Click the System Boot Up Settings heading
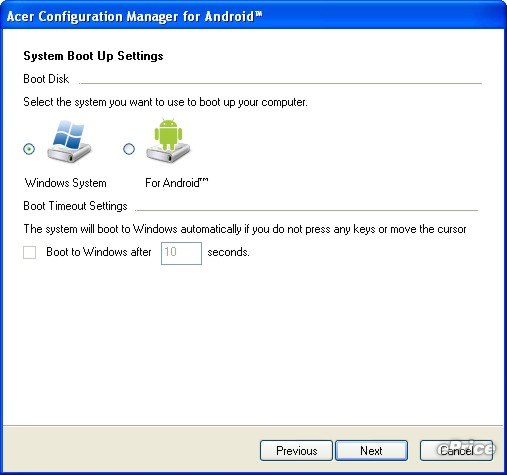This screenshot has width=507, height=475. pyautogui.click(x=93, y=56)
